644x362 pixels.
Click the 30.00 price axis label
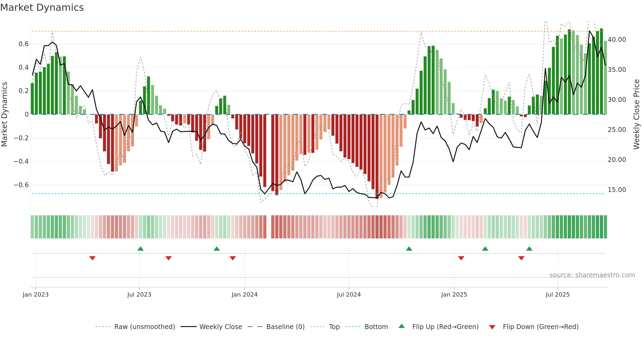coord(617,99)
